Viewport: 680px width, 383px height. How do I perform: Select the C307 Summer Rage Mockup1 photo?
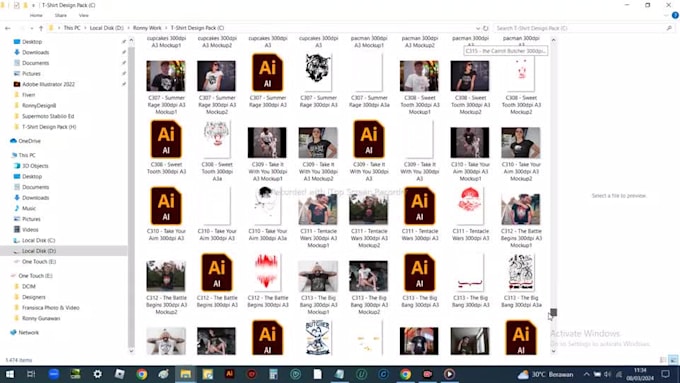[166, 76]
